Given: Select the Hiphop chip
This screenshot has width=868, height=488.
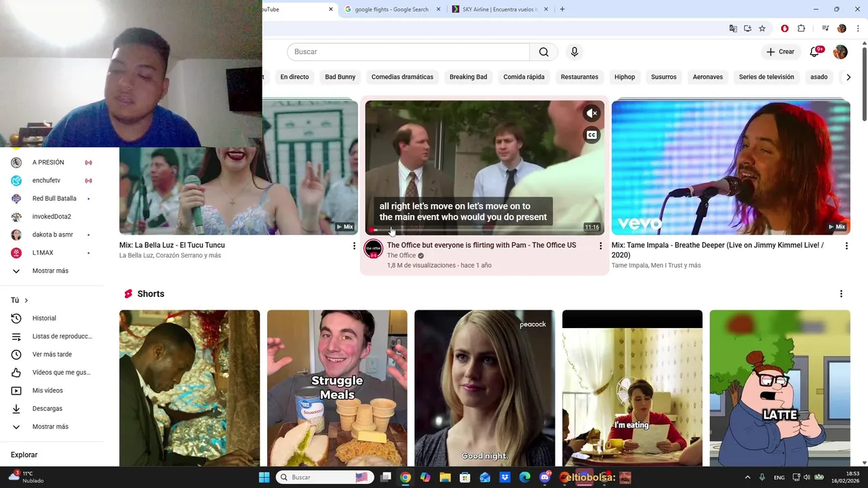Looking at the screenshot, I should point(625,77).
